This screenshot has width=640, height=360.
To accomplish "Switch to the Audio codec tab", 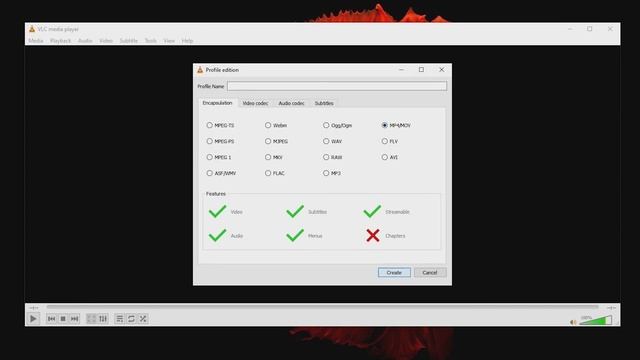I will pos(291,103).
